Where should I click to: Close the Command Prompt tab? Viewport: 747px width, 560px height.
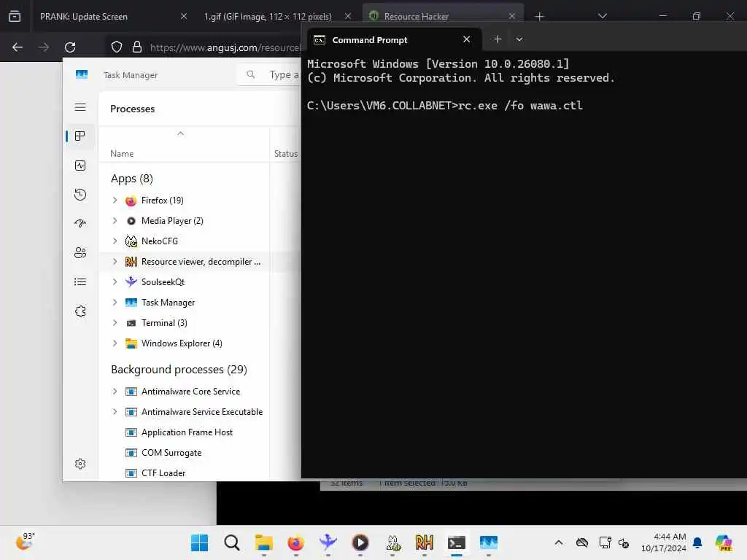(x=467, y=39)
